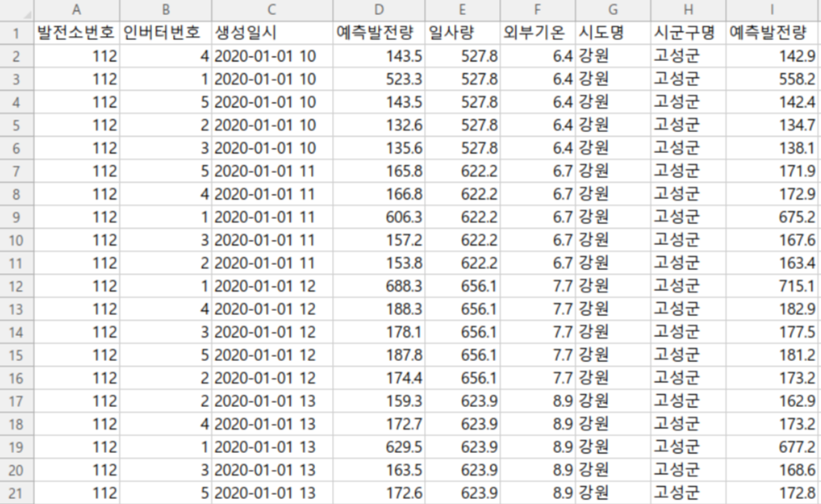Select row 9 header
821x504 pixels.
(17, 217)
